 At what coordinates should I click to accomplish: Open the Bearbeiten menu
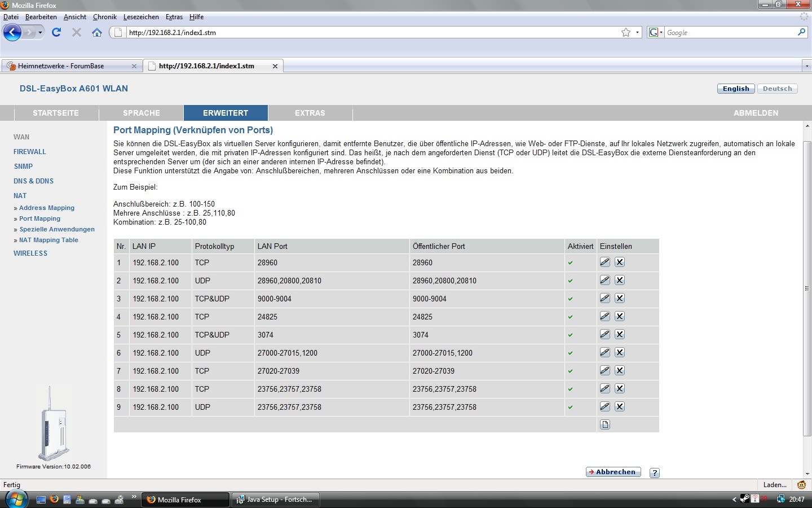(41, 17)
